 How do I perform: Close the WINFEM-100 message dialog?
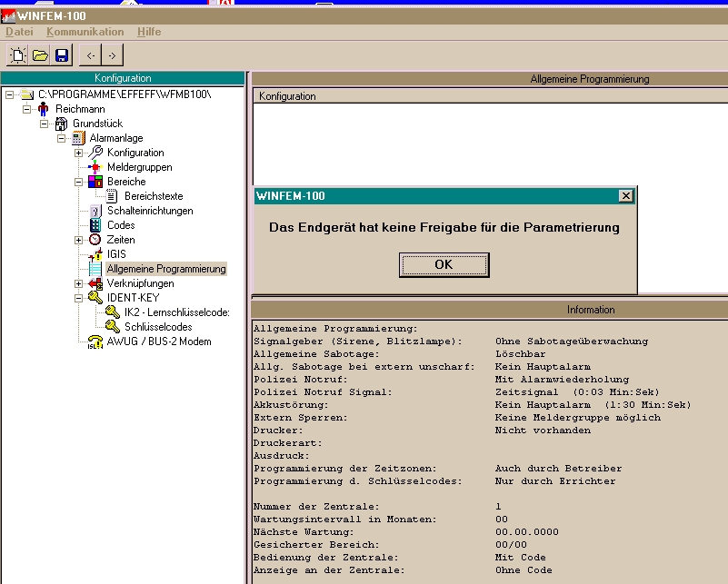pos(625,196)
